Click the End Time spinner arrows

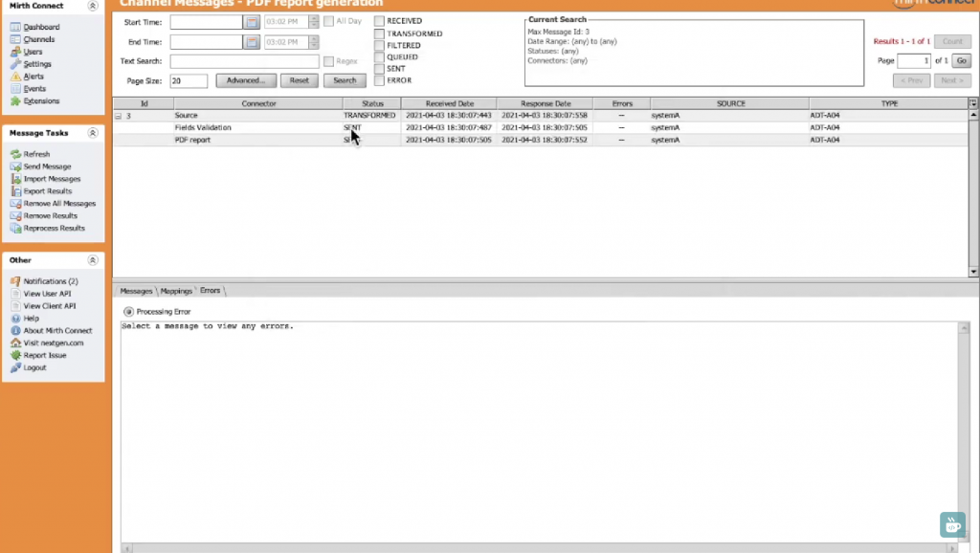pos(314,42)
